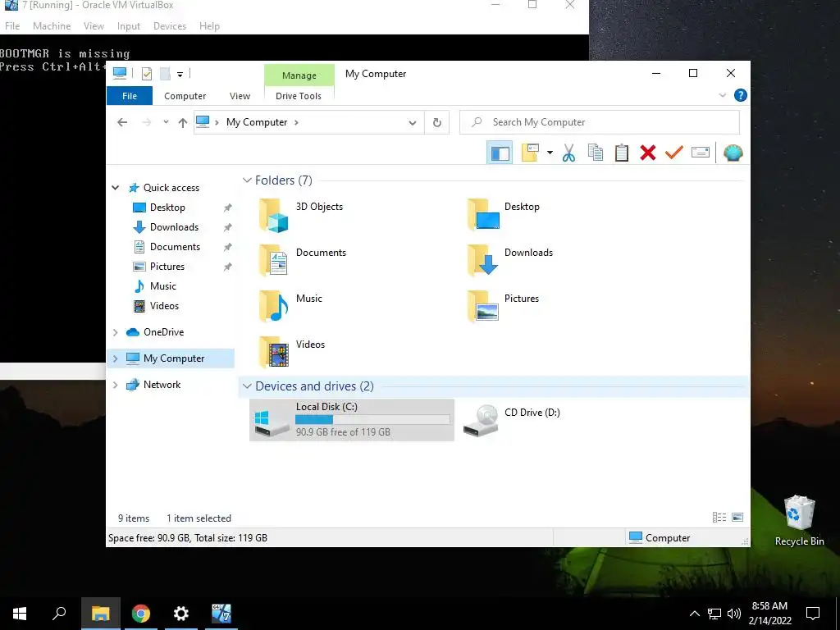The width and height of the screenshot is (840, 630).
Task: Select Pictures in Quick access
Action: [167, 267]
